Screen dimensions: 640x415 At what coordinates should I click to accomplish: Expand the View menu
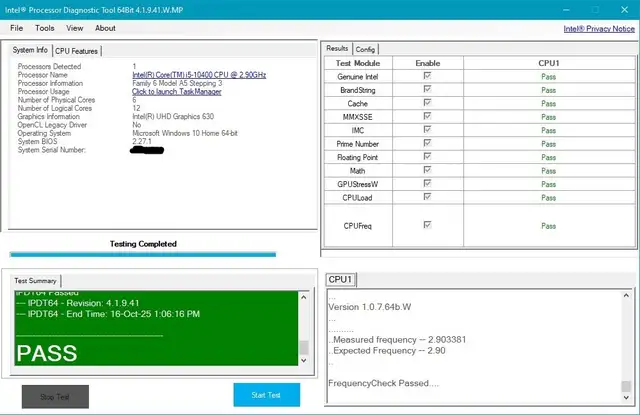point(75,28)
